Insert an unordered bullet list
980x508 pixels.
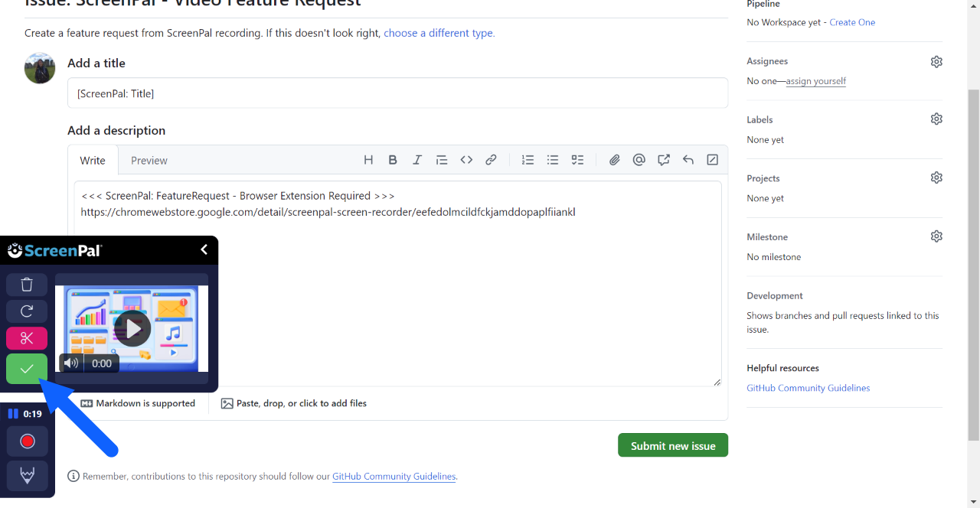tap(553, 160)
